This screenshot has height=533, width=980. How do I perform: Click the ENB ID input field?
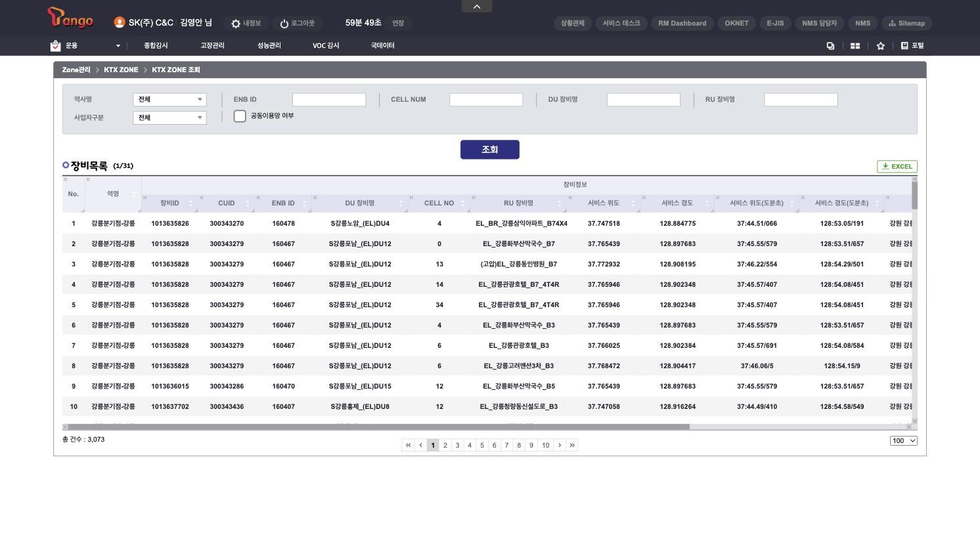(329, 100)
